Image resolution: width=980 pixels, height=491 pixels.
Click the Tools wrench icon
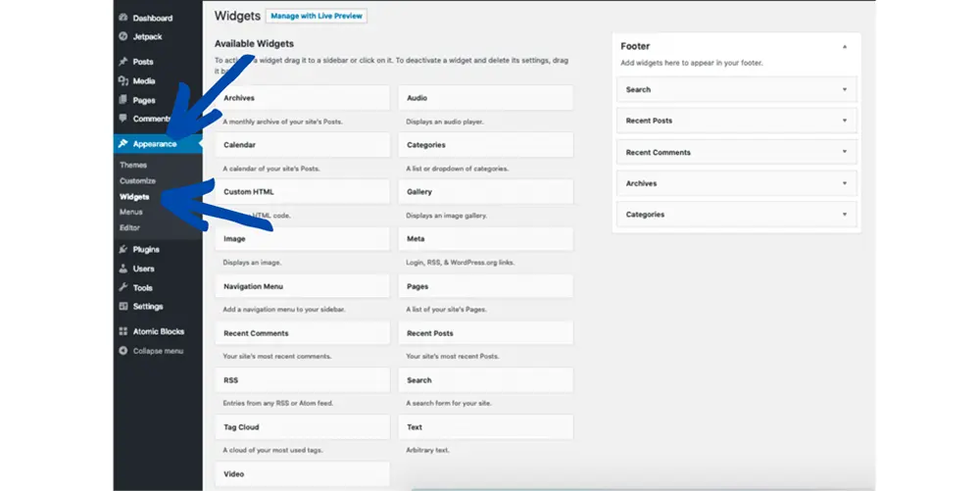(x=123, y=287)
